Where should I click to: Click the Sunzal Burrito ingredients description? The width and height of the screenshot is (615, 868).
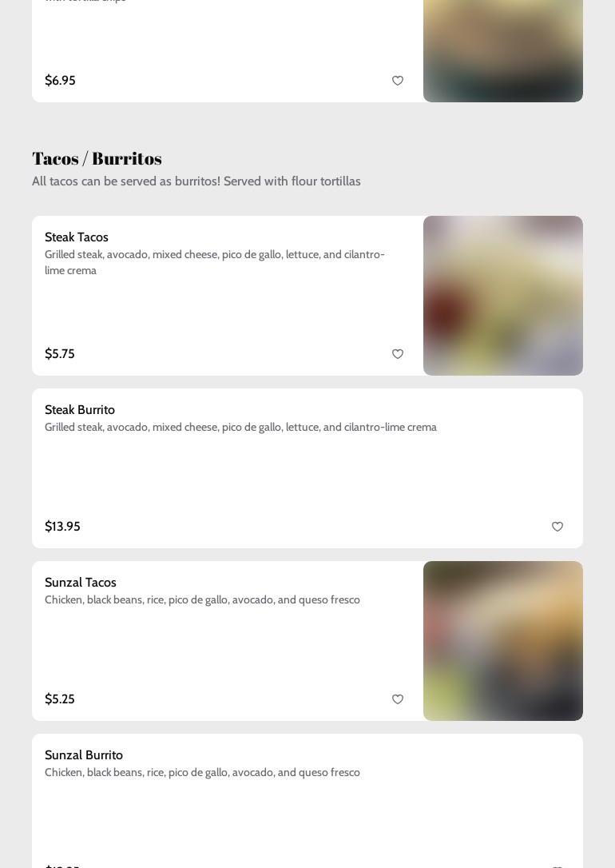click(x=202, y=773)
